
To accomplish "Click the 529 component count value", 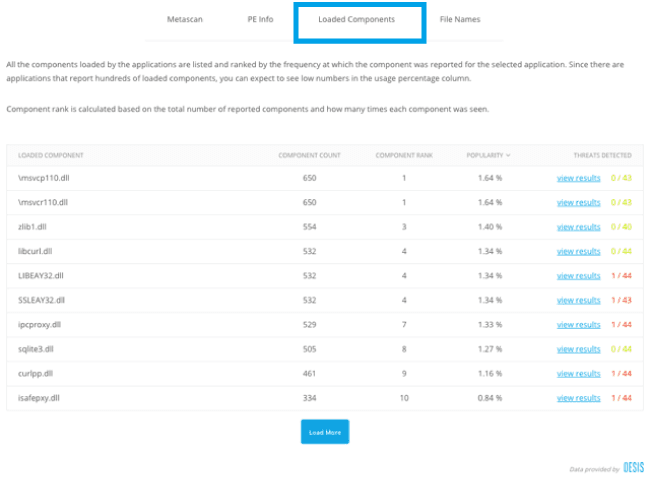I will [x=309, y=325].
